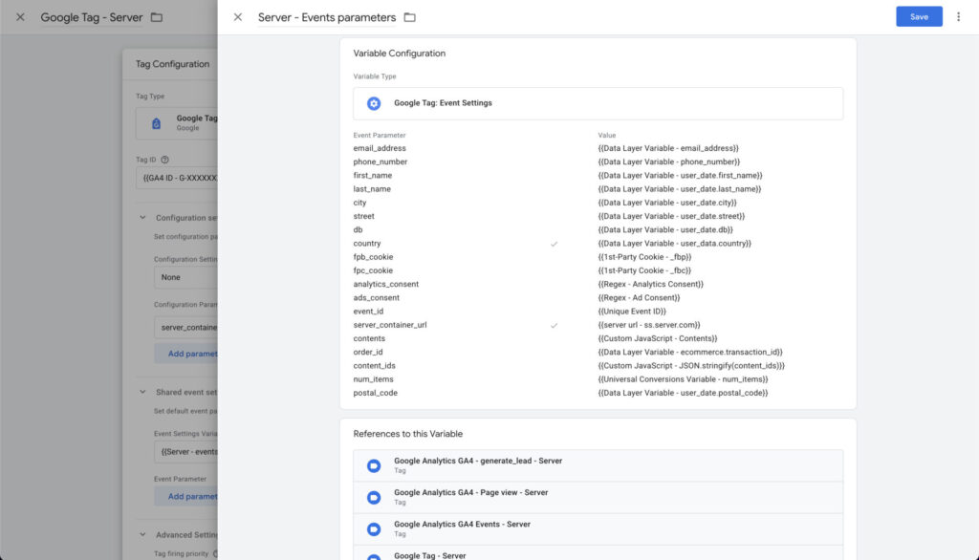Collapse the Shared event settings section

(x=142, y=392)
